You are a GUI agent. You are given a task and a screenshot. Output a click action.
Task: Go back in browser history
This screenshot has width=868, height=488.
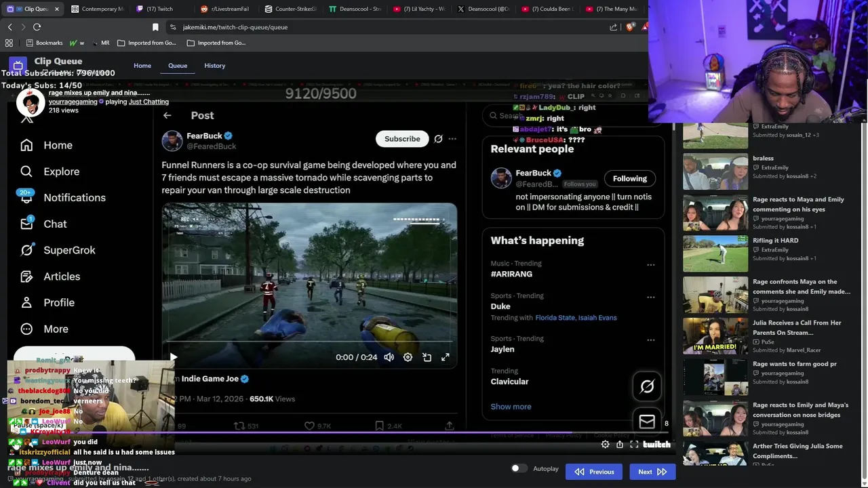tap(9, 27)
